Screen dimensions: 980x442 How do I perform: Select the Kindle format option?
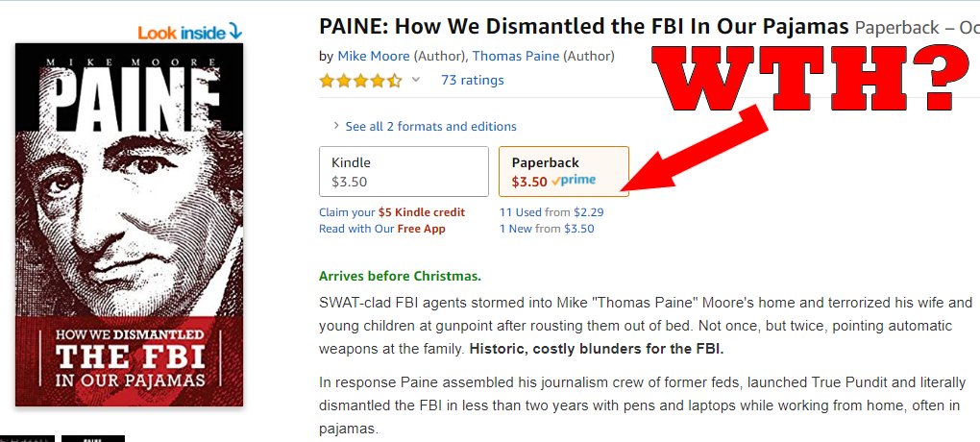tap(404, 171)
